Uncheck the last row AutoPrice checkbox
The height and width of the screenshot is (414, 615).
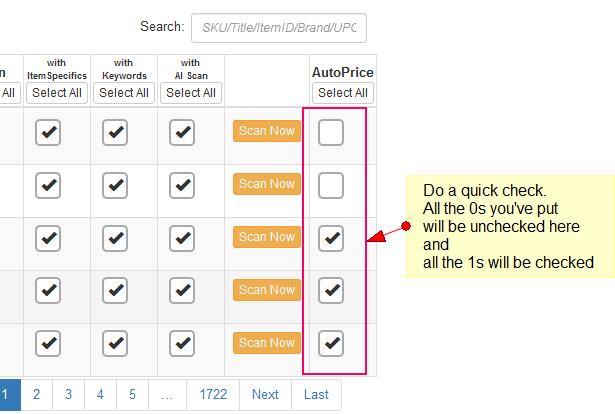[331, 344]
